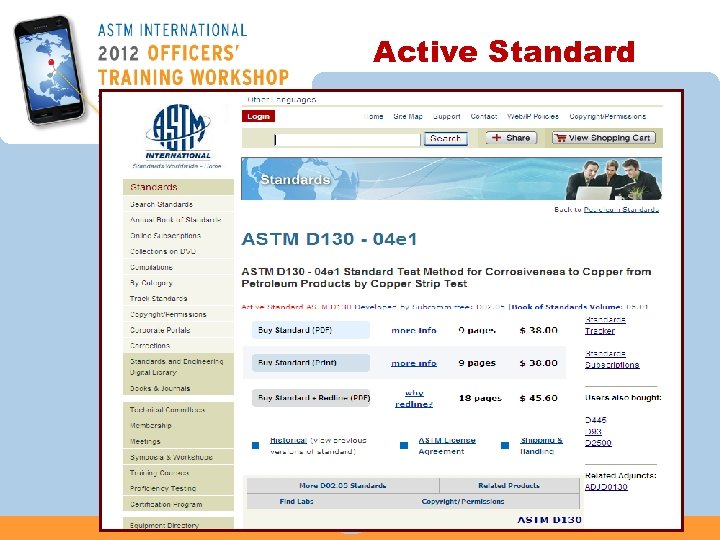Click the red Login button

(259, 116)
